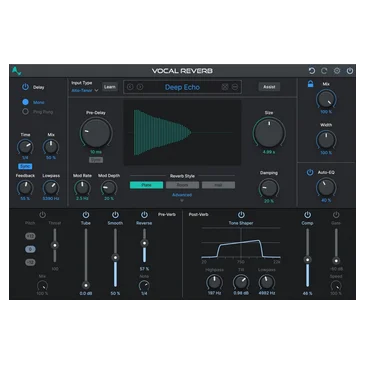Click the reverb waveform display
Viewport: 365px width, 365px height.
coord(182,132)
